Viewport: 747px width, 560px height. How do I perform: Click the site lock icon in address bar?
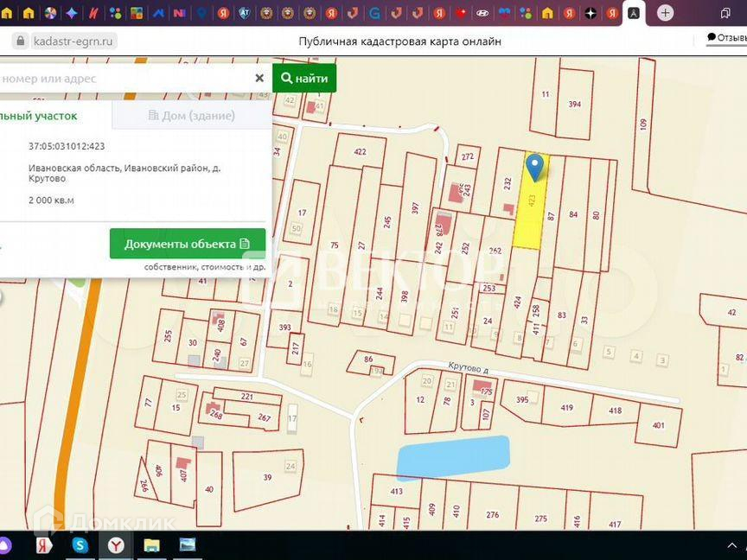(20, 41)
